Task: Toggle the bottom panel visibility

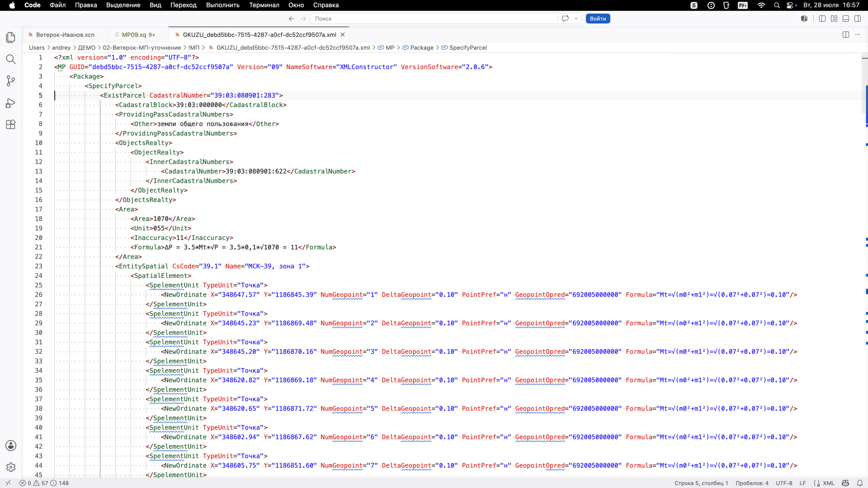Action: pyautogui.click(x=846, y=19)
